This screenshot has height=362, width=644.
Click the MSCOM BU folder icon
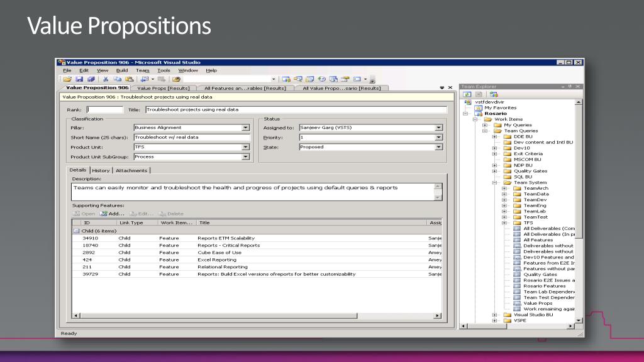pyautogui.click(x=508, y=160)
